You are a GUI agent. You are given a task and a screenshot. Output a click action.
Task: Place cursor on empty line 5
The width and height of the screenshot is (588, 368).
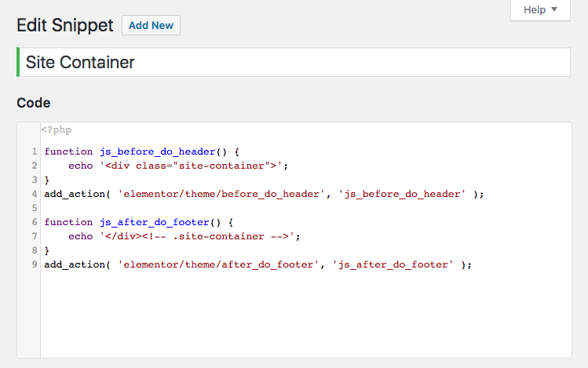click(157, 208)
